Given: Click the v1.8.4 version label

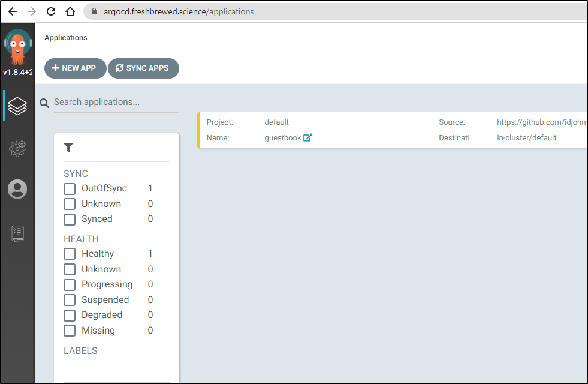Looking at the screenshot, I should 17,72.
